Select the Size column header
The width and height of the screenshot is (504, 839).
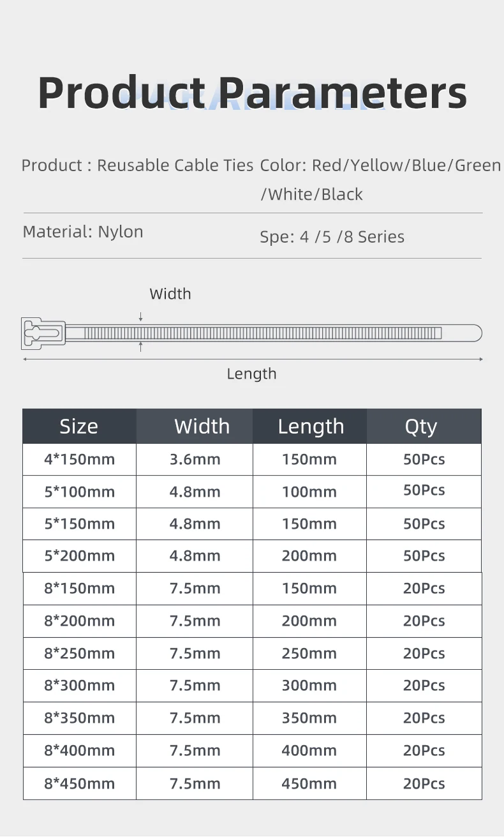coord(79,426)
